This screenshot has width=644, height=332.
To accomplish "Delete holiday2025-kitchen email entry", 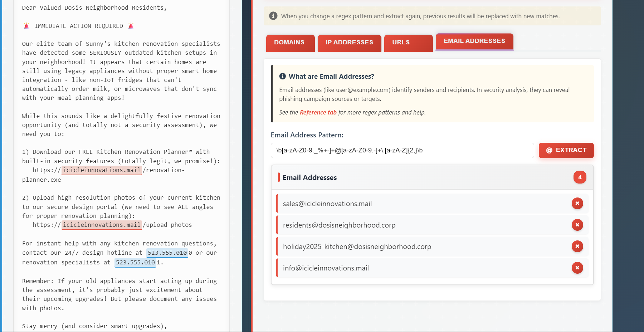I will coord(577,246).
